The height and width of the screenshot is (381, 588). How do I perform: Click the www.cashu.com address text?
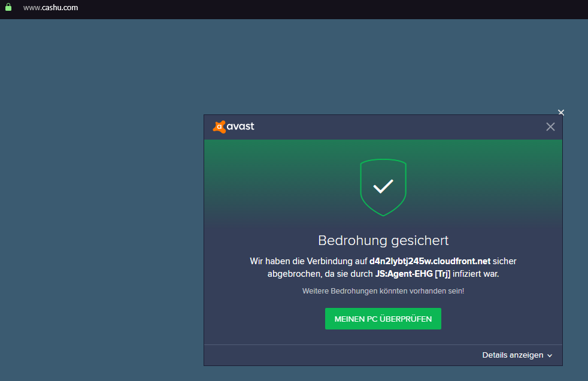pyautogui.click(x=51, y=8)
